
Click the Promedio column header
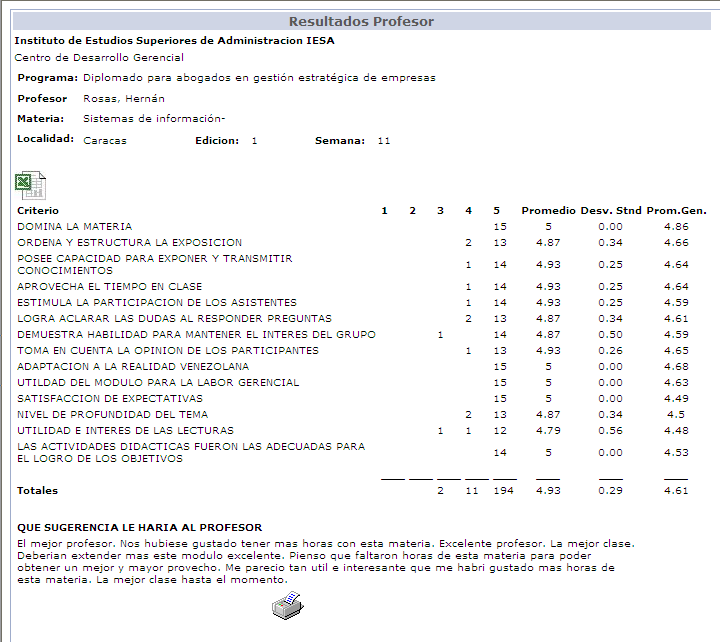click(x=548, y=211)
